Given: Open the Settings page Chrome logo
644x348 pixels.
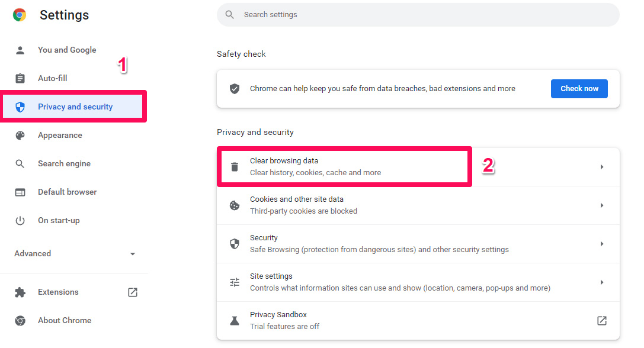Looking at the screenshot, I should click(x=19, y=14).
